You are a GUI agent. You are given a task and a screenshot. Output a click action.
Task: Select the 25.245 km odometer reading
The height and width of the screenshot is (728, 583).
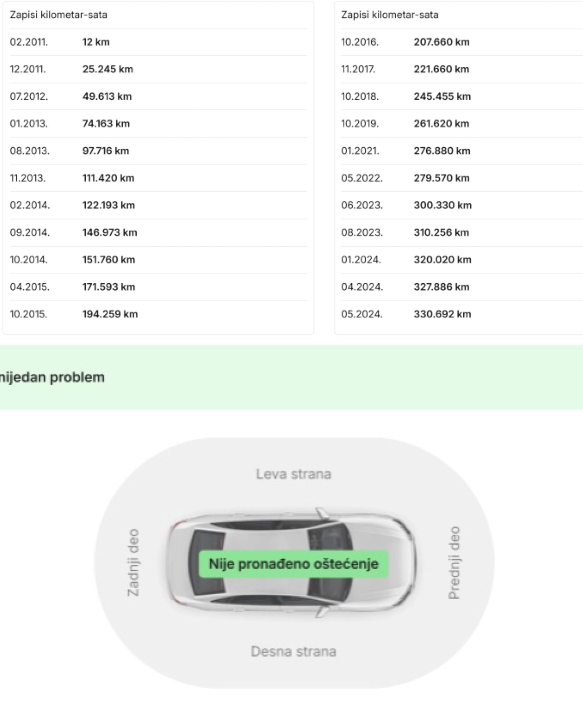coord(108,69)
